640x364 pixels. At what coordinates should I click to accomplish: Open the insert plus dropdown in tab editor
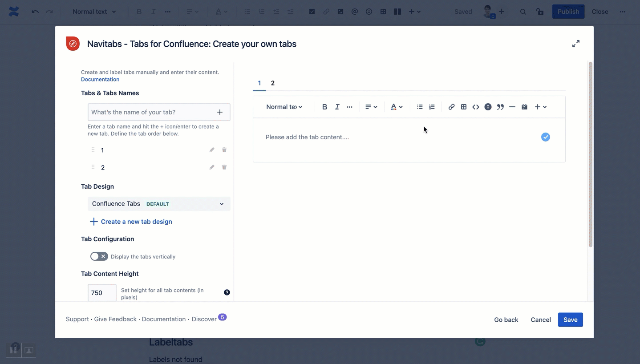pos(540,107)
